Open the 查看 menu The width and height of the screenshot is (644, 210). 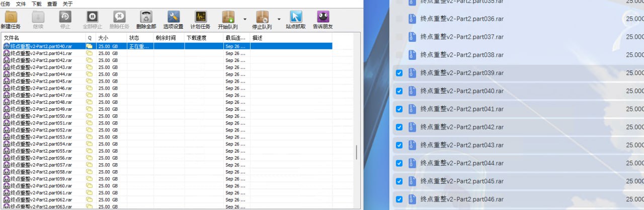pyautogui.click(x=52, y=4)
